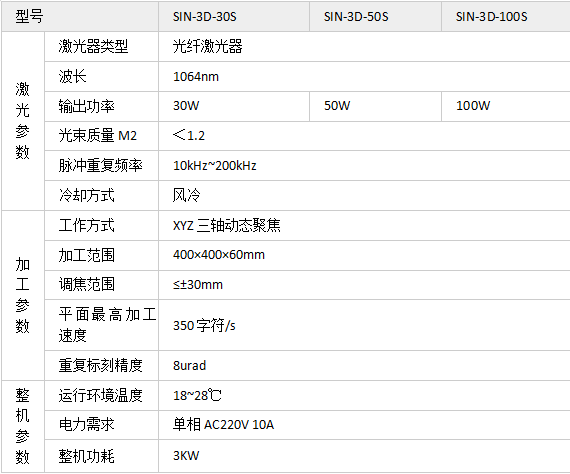
Task: Select the 400×400×60mm processing range
Action: (219, 255)
